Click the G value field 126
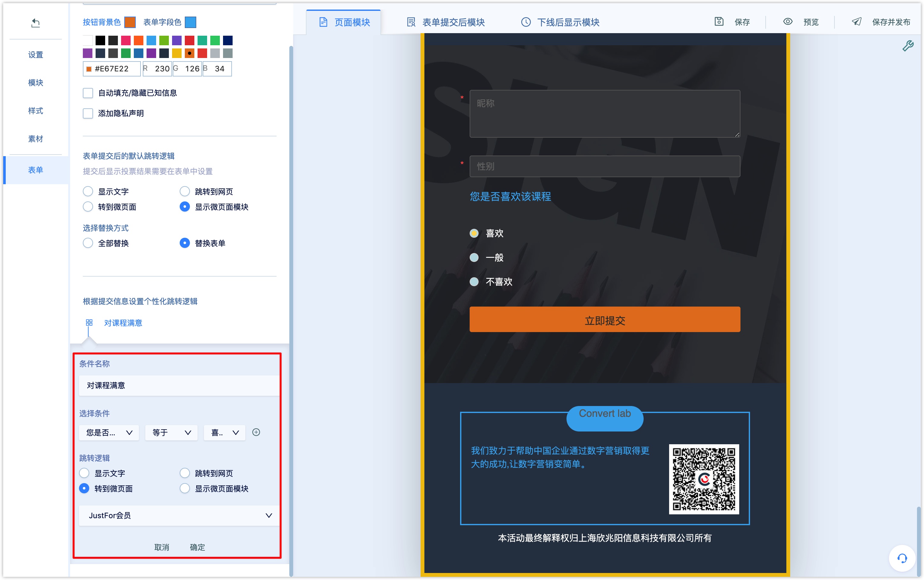This screenshot has height=580, width=924. click(187, 69)
